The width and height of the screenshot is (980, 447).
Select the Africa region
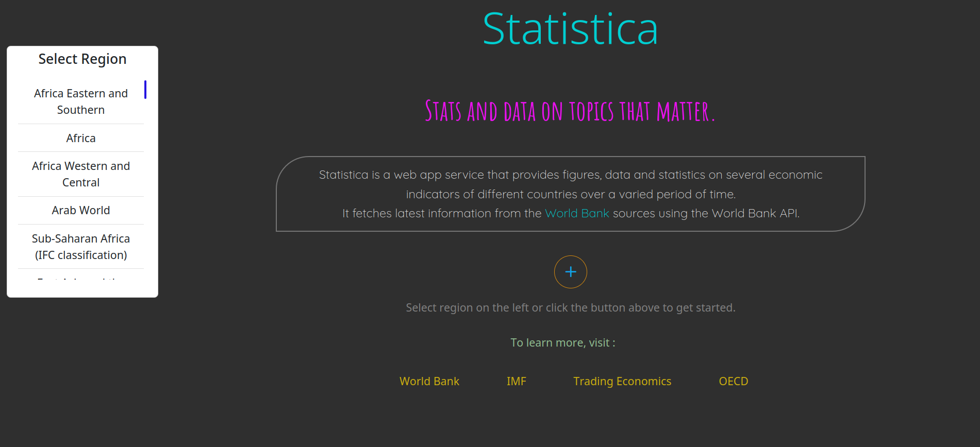coord(80,137)
